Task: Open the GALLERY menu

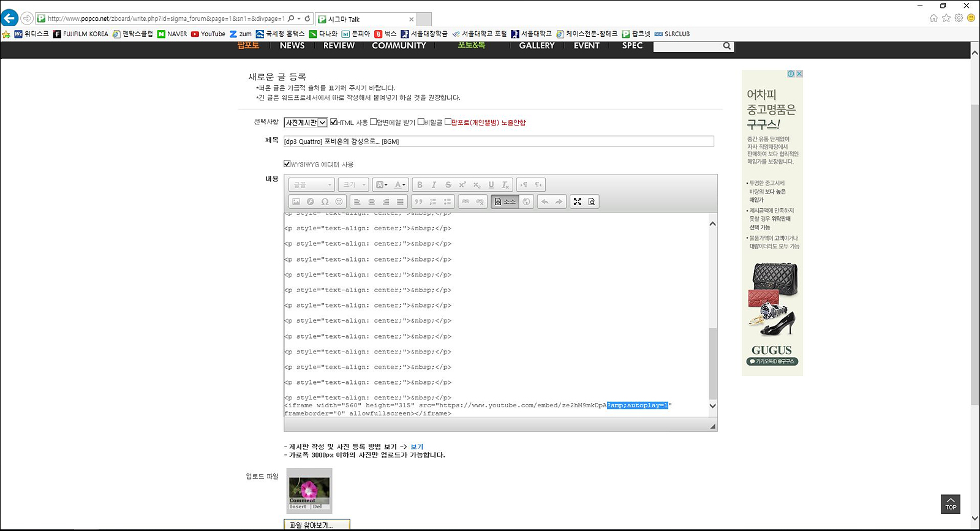Action: [537, 45]
